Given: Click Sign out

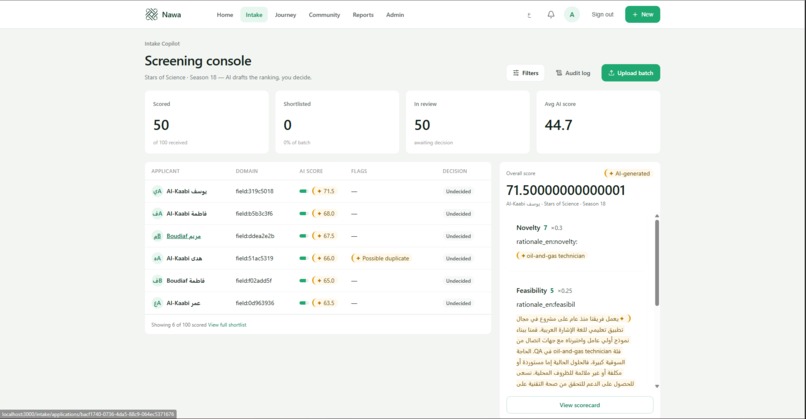Looking at the screenshot, I should pyautogui.click(x=602, y=14).
